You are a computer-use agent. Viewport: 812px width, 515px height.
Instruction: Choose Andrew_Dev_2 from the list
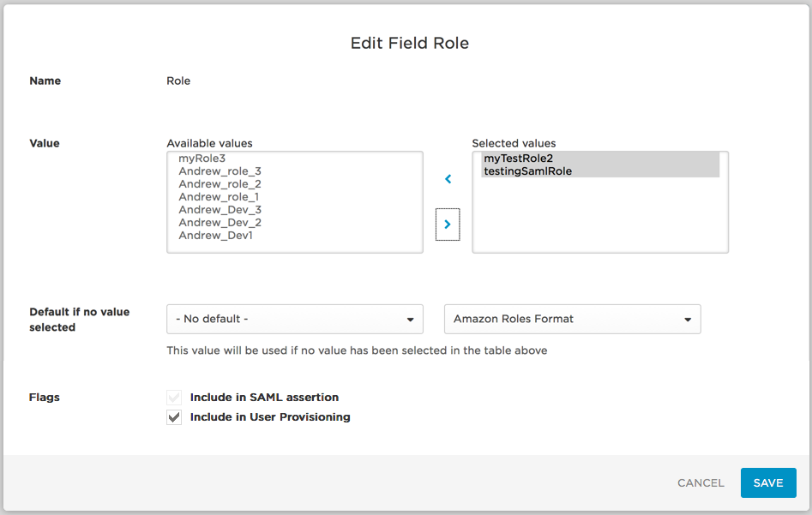[x=220, y=223]
